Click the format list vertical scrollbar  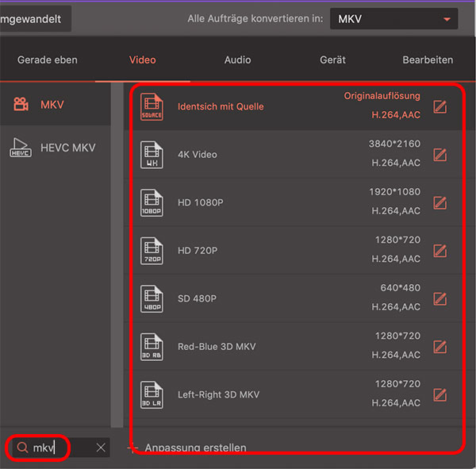coord(117,256)
